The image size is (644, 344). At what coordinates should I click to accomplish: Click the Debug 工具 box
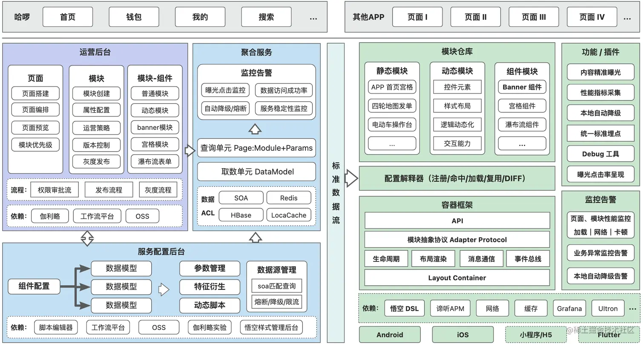pyautogui.click(x=601, y=154)
